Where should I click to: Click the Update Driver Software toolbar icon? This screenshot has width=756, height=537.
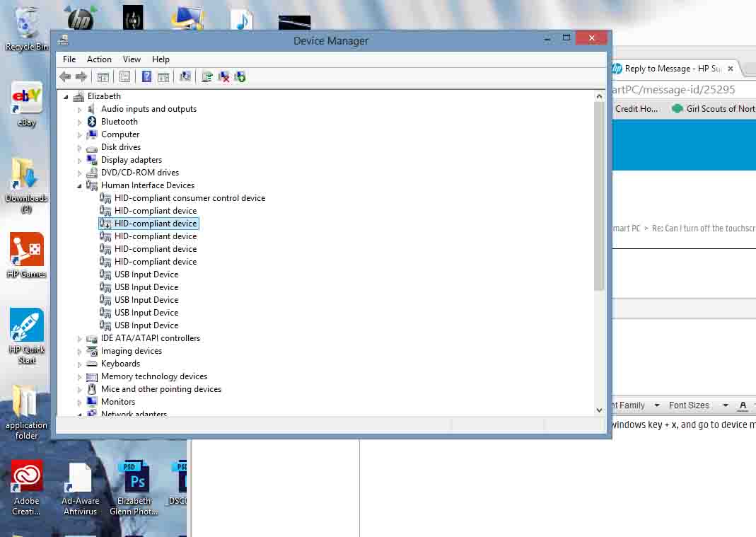point(207,77)
